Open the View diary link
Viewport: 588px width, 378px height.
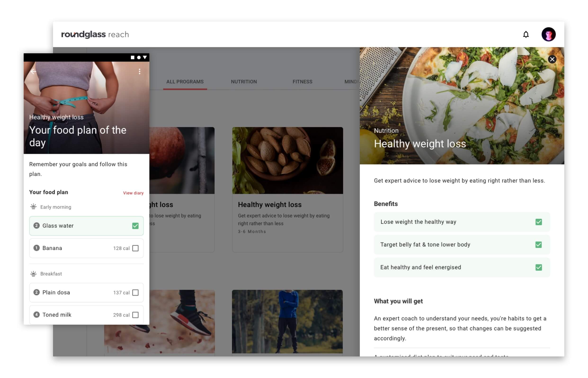133,193
